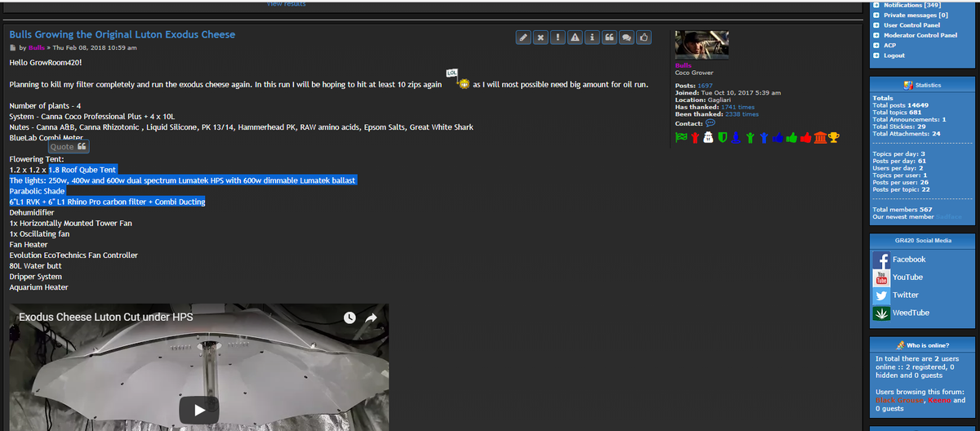The height and width of the screenshot is (431, 980).
Task: Report this post with the exclamation icon
Action: pos(558,38)
